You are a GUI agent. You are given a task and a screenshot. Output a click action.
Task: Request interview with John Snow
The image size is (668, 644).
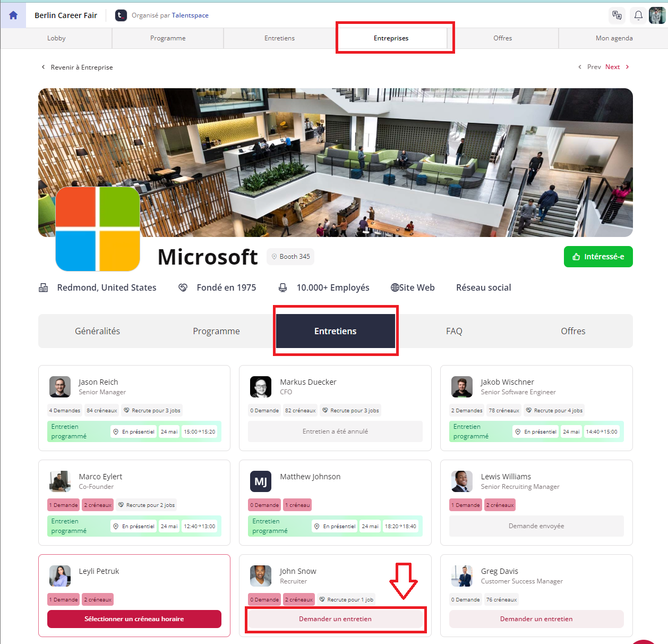336,619
